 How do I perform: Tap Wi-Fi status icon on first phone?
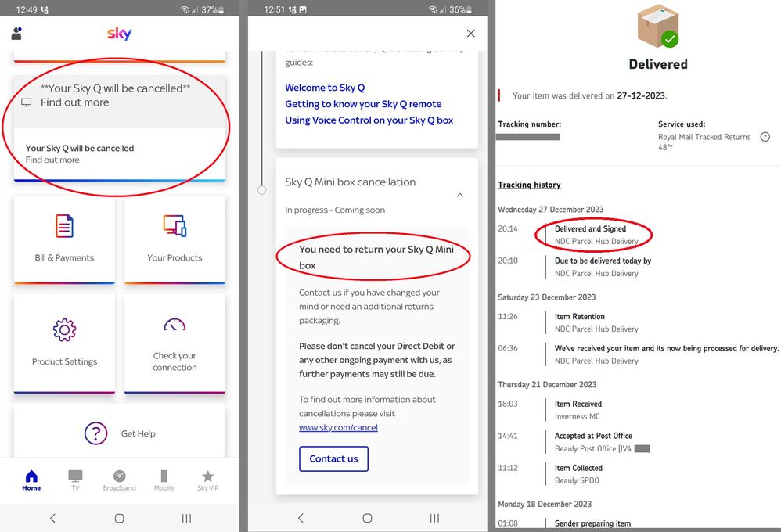185,9
